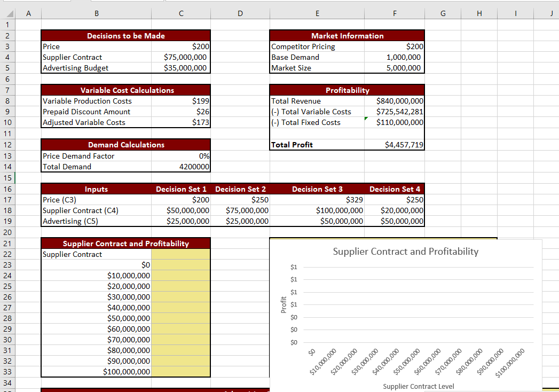Select the Price Demand Factor 0% cell
Screen dimensions: 559x392
point(181,155)
